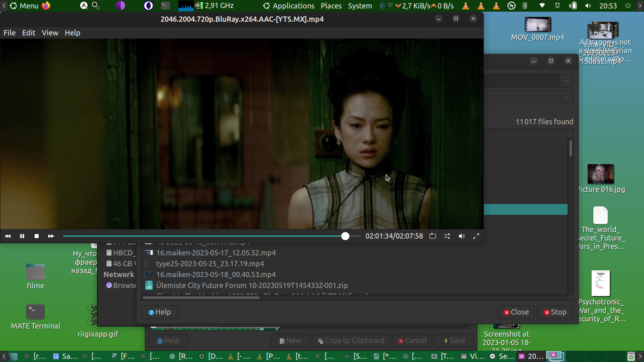This screenshot has height=362, width=644.
Task: Select the riigivapp.gif desktop file
Action: pyautogui.click(x=98, y=321)
